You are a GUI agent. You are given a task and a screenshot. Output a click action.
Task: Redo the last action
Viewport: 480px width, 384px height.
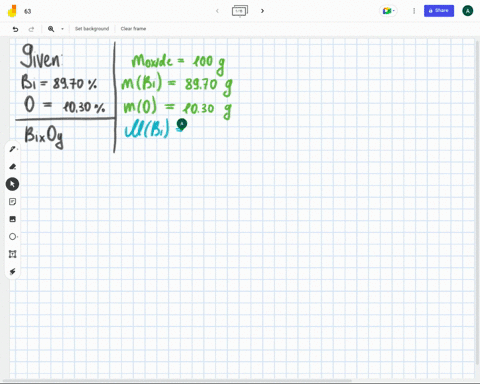pos(31,29)
